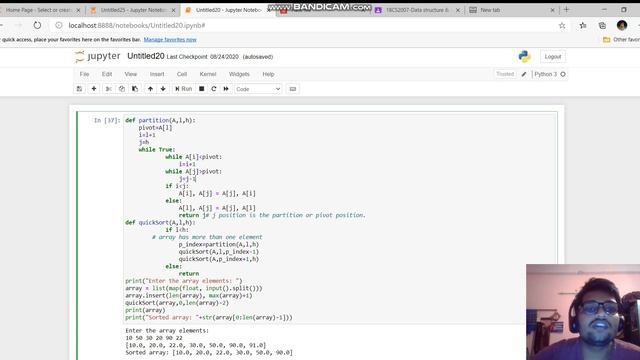Click the pencil edit mode indicator
Image resolution: width=640 pixels, height=360 pixels.
coord(524,74)
